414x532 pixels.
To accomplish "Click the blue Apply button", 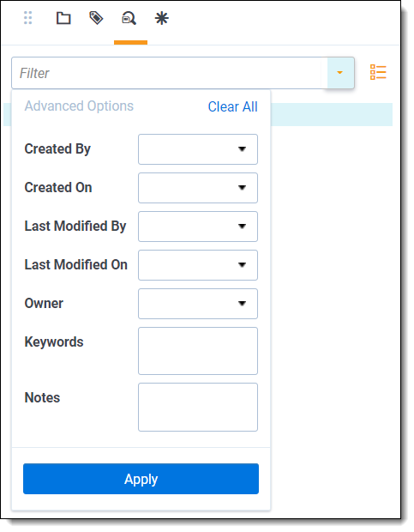I will pos(141,479).
